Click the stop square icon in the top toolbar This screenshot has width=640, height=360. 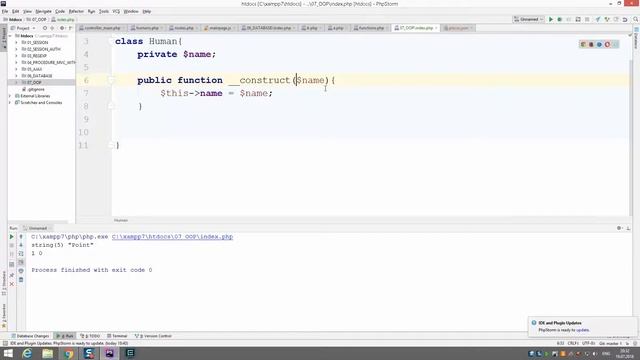[x=587, y=19]
